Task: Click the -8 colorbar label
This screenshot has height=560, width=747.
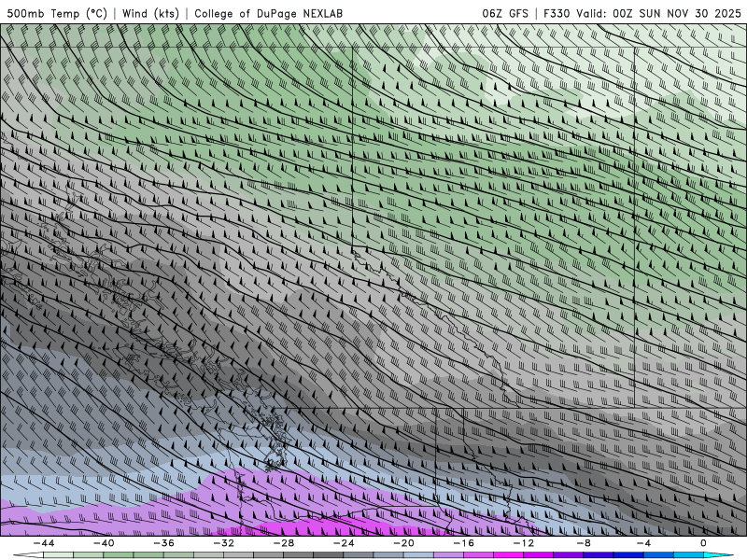Action: pyautogui.click(x=585, y=543)
